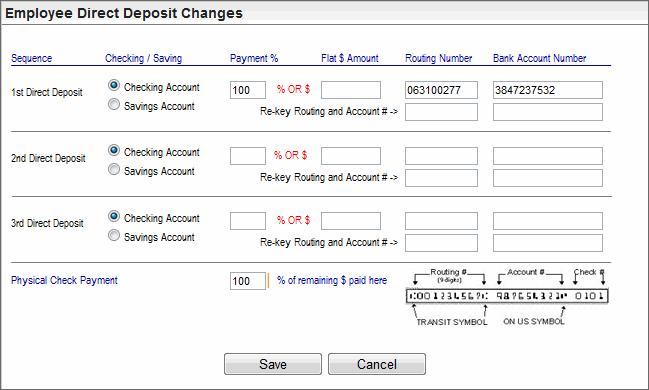
Task: Click the Flat $ Amount column header
Action: tap(350, 58)
